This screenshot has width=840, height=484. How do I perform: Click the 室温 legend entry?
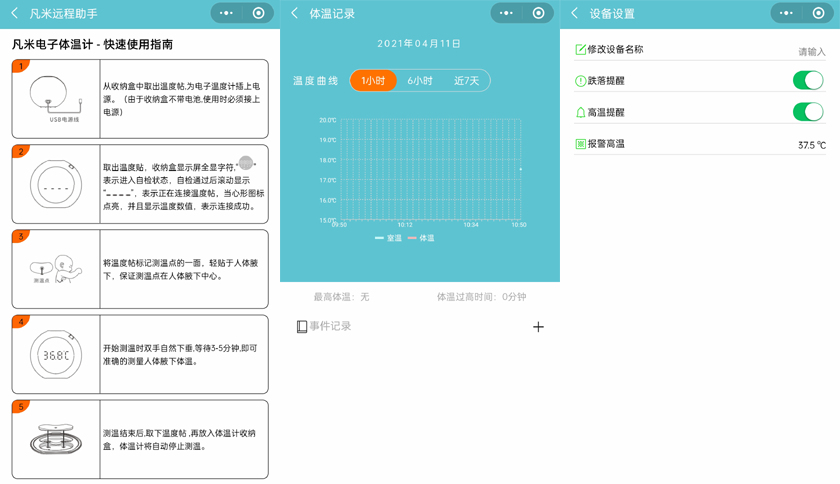[x=388, y=238]
